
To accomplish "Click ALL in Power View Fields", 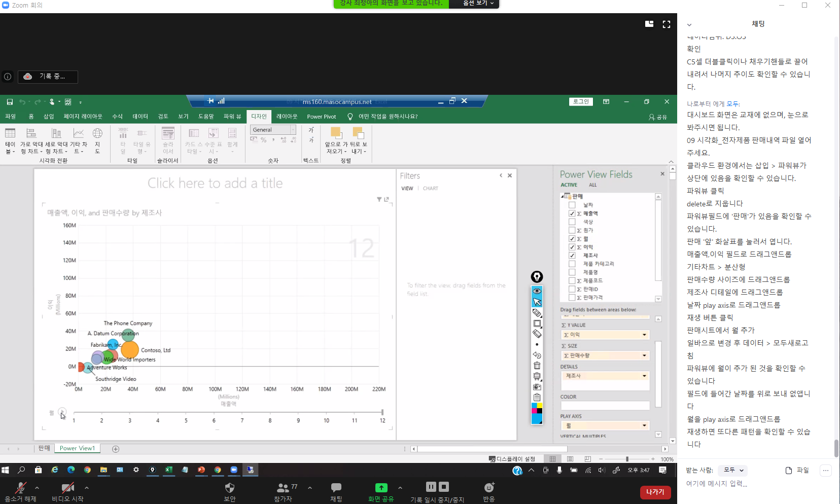I will (592, 185).
